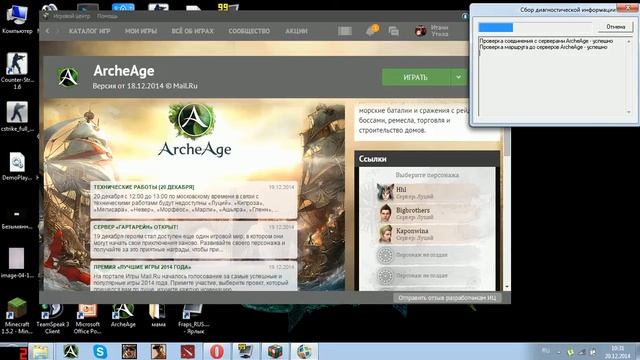The width and height of the screenshot is (640, 360).
Task: Click the Ссылки section header
Action: click(427, 159)
